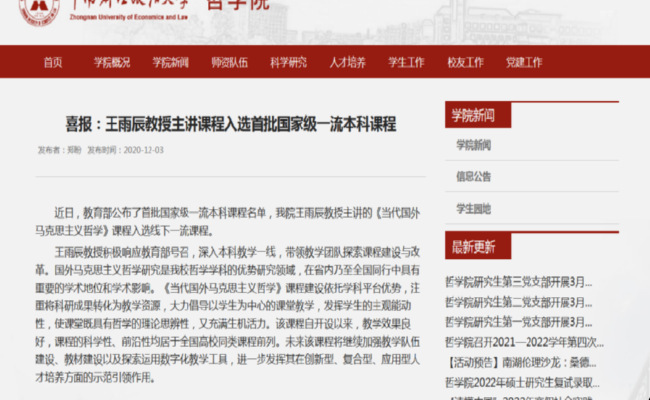
Task: Open the 哲学院2022年硕士研究生复试录取 link
Action: 522,383
